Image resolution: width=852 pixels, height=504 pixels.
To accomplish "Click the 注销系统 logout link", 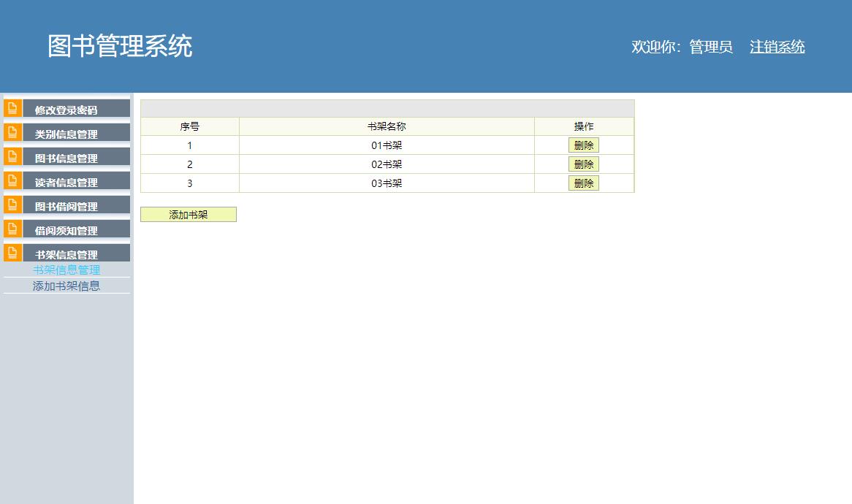I will click(x=777, y=47).
